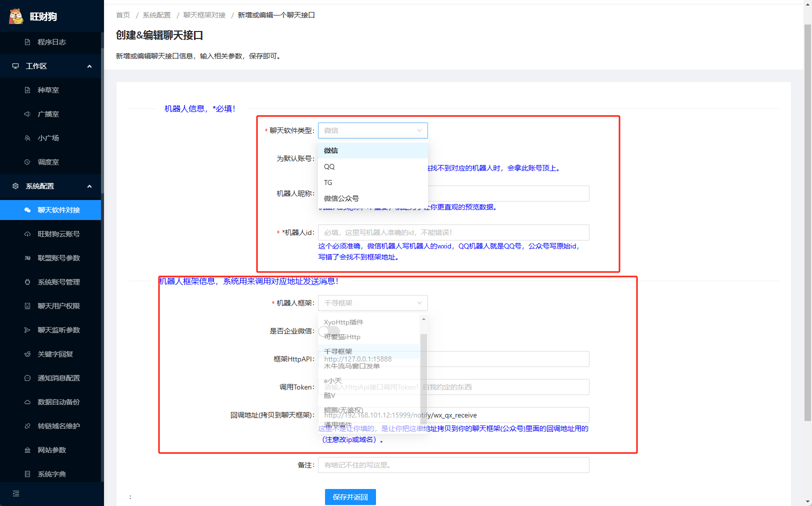Image resolution: width=812 pixels, height=506 pixels.
Task: Click the 系统字典 book icon
Action: coord(27,474)
